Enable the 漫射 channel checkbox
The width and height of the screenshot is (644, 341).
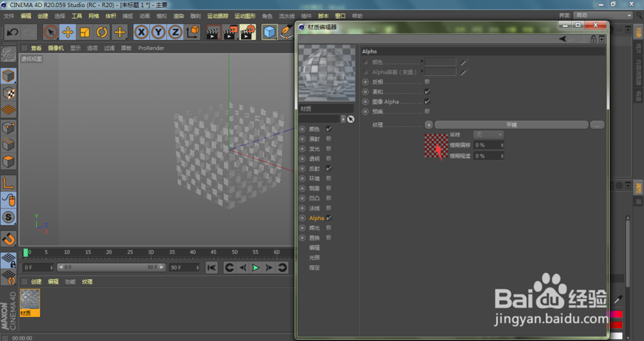coord(328,139)
